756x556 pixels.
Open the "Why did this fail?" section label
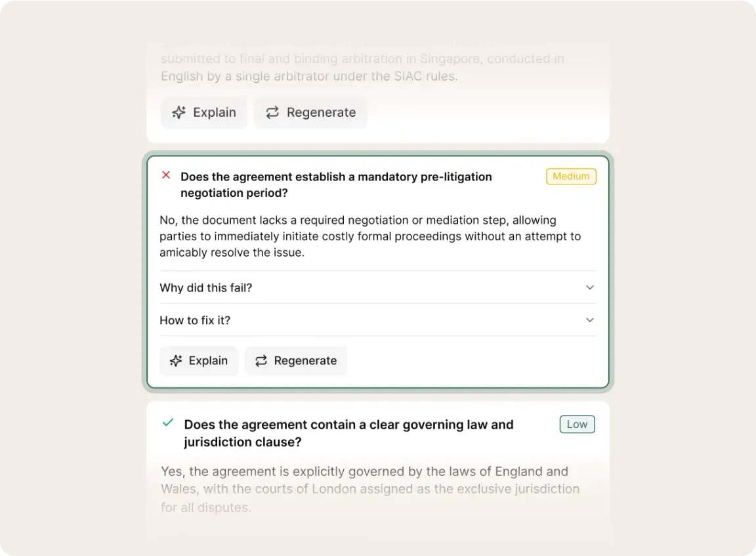tap(206, 288)
